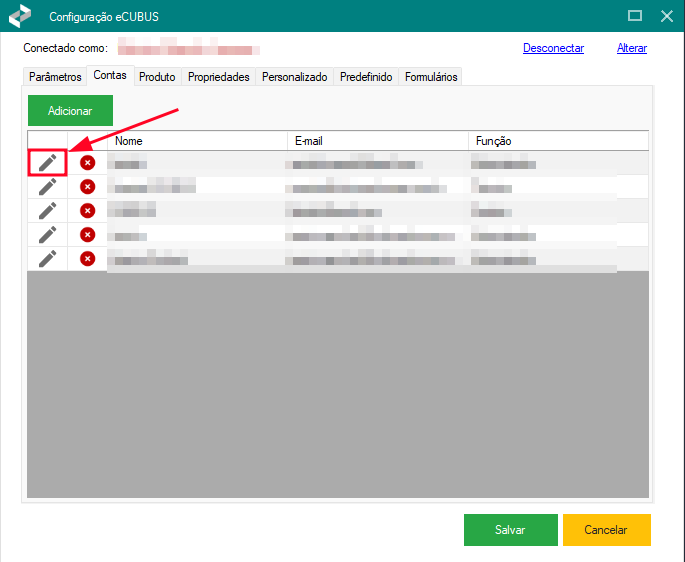The image size is (685, 562).
Task: Open the Produto tab
Action: (157, 77)
